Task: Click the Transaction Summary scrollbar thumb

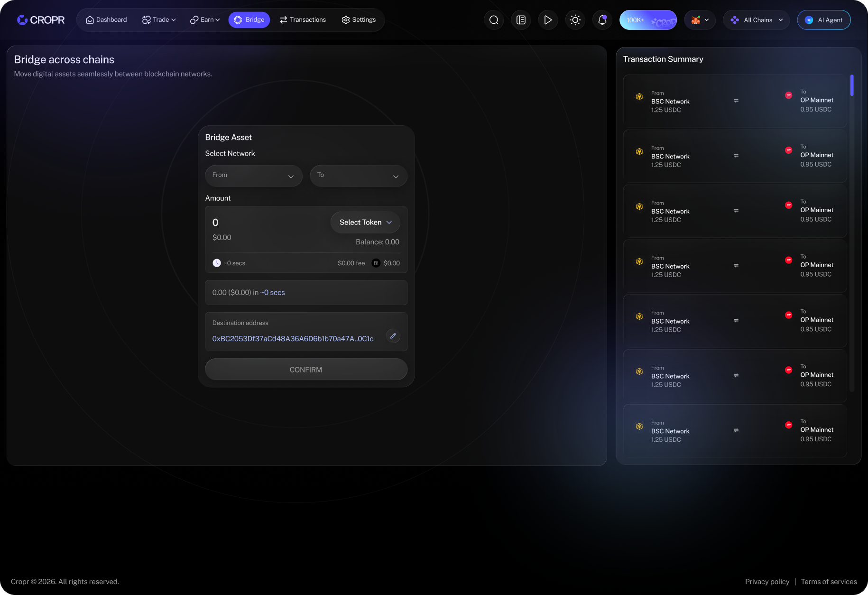Action: (x=852, y=85)
